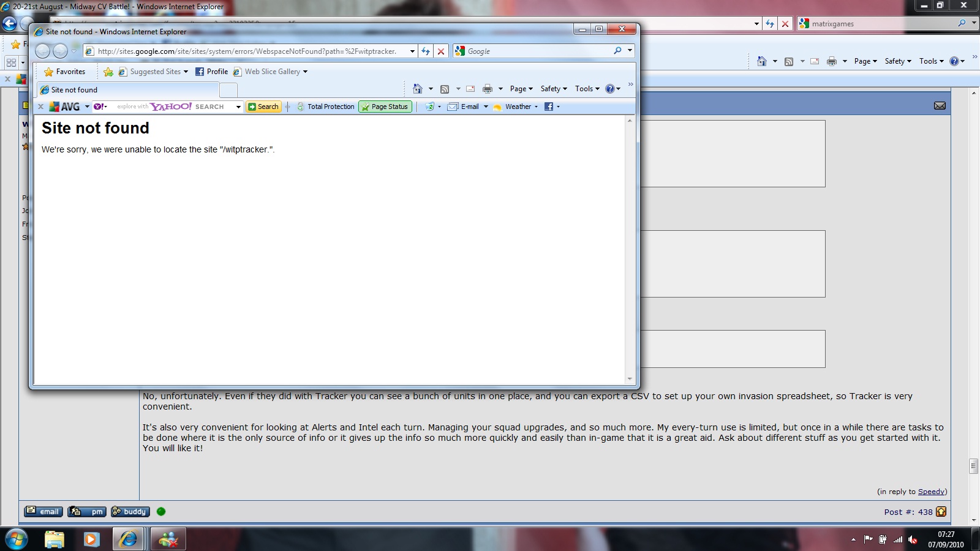Expand search provider dropdown in the front window
Viewport: 980px width, 551px height.
[629, 51]
